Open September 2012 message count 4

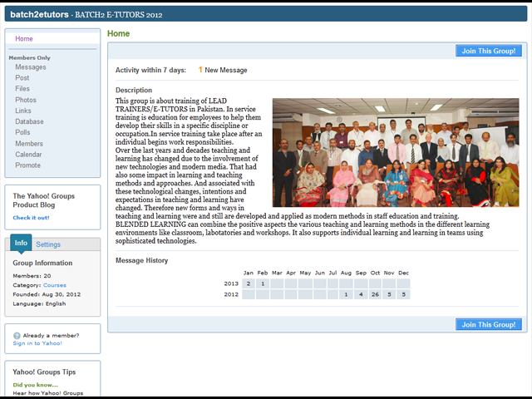tap(361, 294)
